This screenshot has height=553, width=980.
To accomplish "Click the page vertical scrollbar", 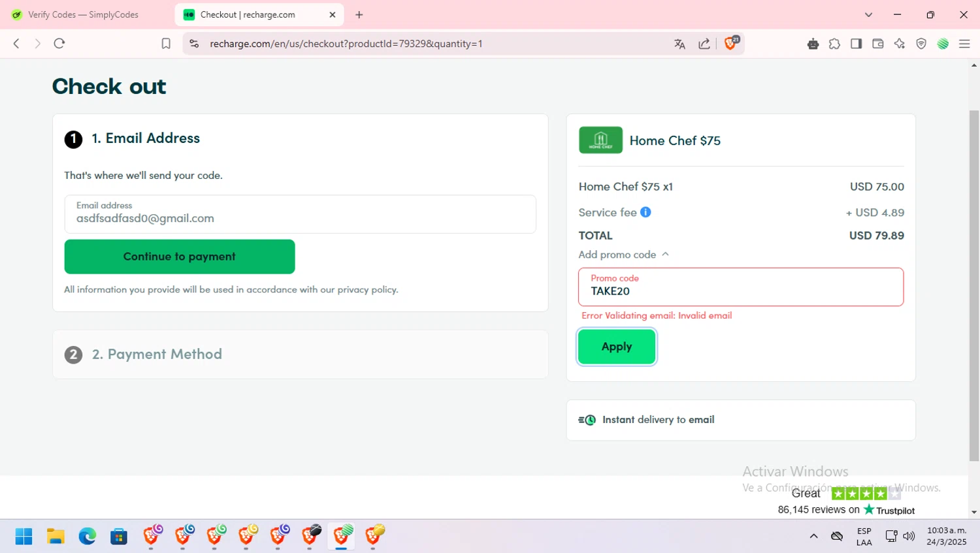I will click(974, 286).
